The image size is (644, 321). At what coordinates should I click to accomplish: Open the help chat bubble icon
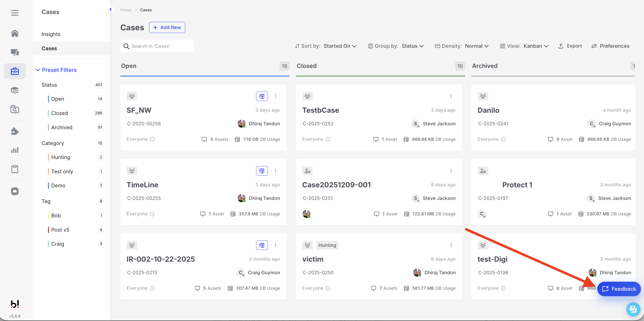pyautogui.click(x=633, y=309)
